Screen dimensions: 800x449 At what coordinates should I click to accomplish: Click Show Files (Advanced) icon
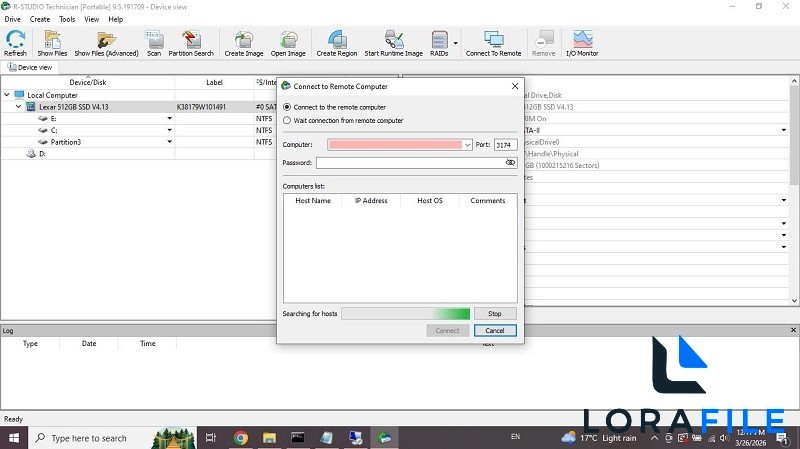point(106,43)
